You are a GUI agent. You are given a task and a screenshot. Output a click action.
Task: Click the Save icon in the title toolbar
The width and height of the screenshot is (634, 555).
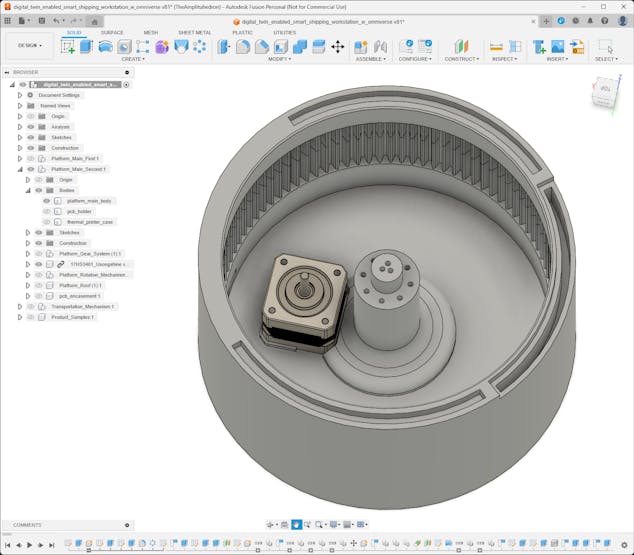[39, 20]
